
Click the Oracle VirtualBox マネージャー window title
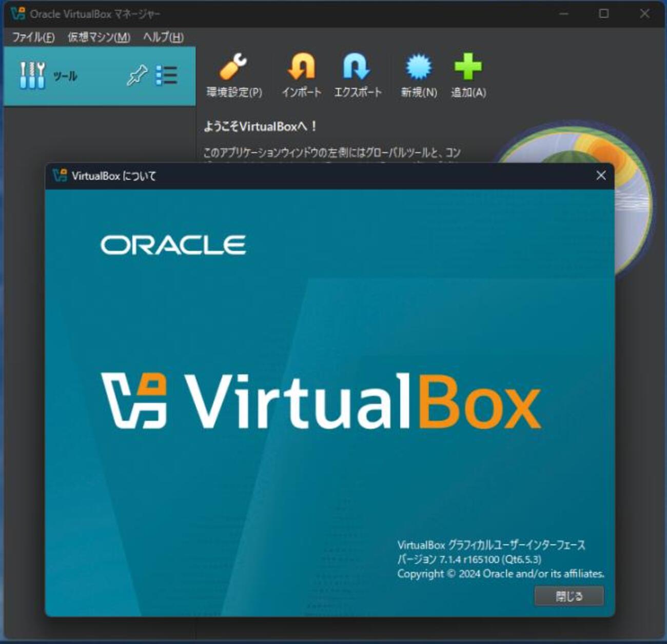pyautogui.click(x=95, y=14)
